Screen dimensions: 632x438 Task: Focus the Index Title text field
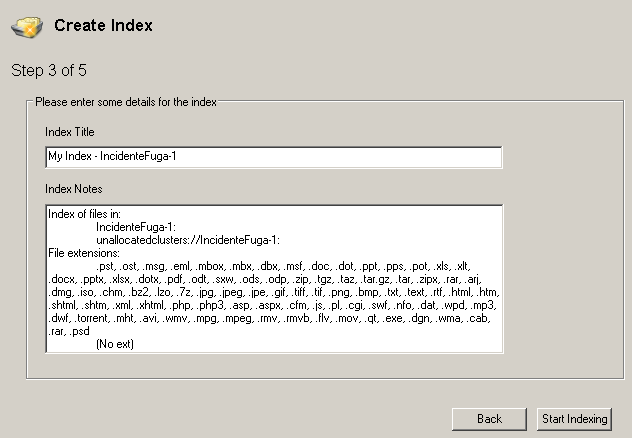click(273, 157)
